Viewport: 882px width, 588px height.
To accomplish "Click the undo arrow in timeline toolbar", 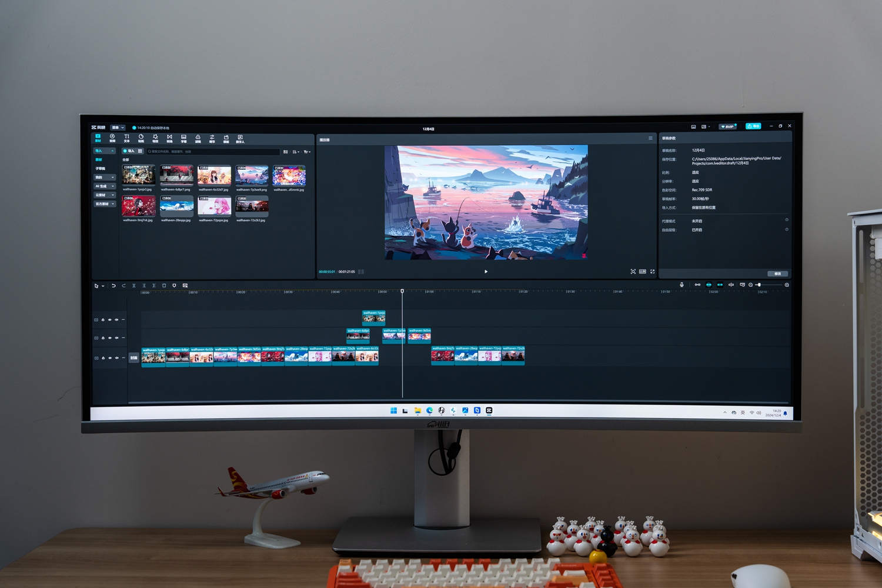I will tap(113, 286).
